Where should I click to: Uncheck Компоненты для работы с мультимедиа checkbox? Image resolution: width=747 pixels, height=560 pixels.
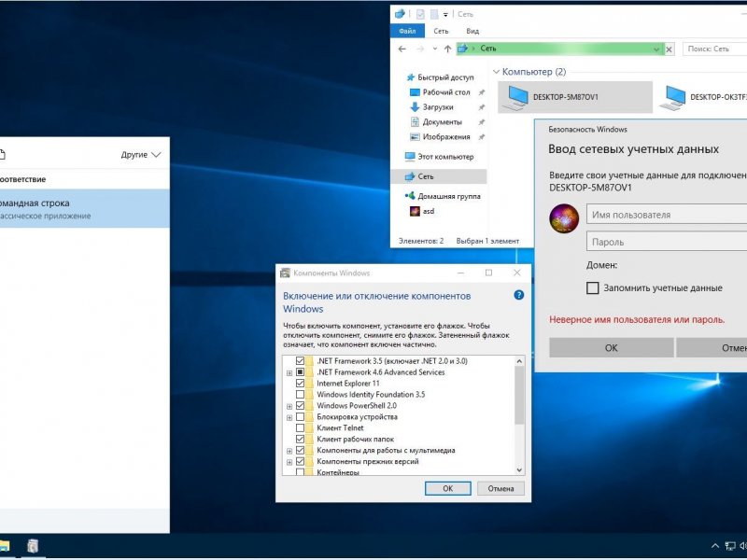point(300,450)
